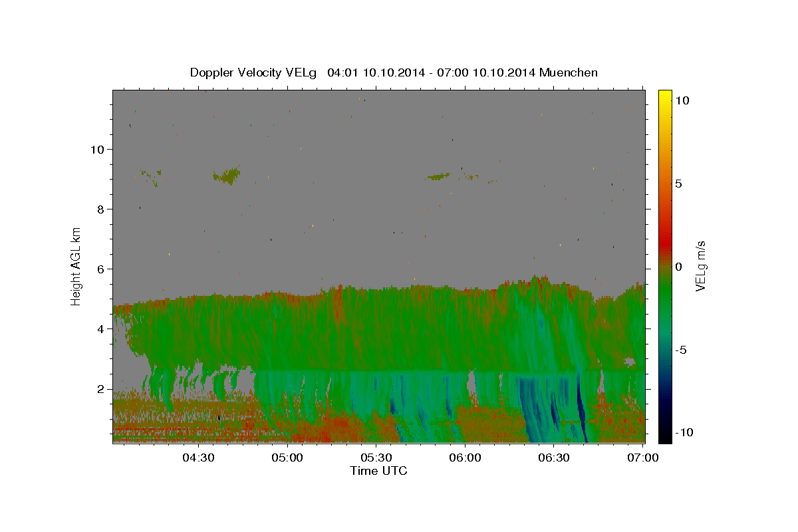
Task: Click the height tick label 8
Action: (x=100, y=209)
